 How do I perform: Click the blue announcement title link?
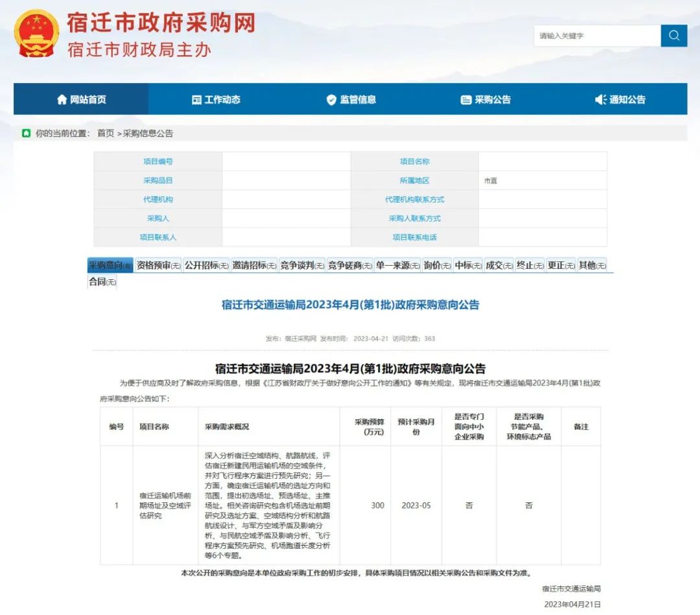point(350,305)
